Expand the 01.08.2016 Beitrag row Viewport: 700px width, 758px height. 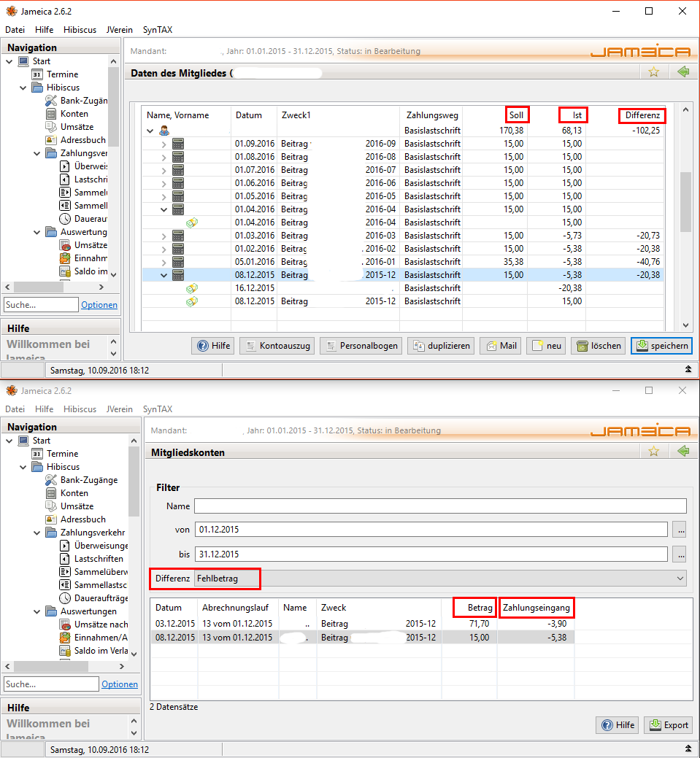(164, 157)
